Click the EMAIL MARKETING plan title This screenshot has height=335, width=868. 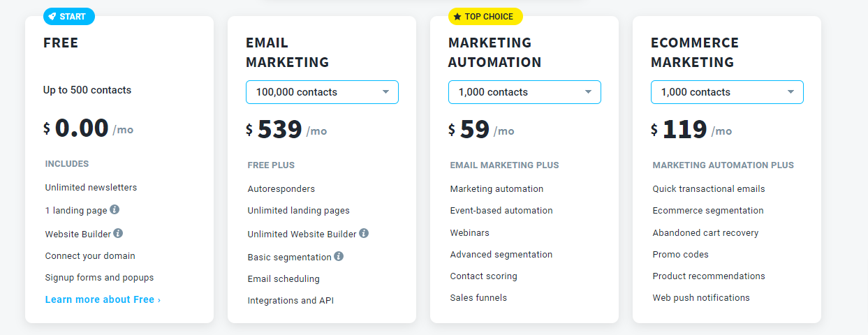pos(287,52)
